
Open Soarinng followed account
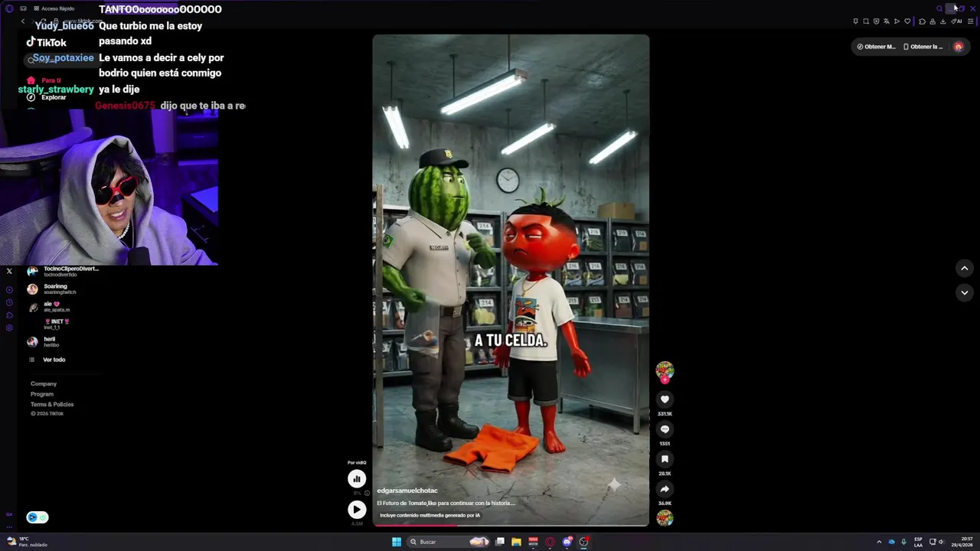(x=51, y=289)
